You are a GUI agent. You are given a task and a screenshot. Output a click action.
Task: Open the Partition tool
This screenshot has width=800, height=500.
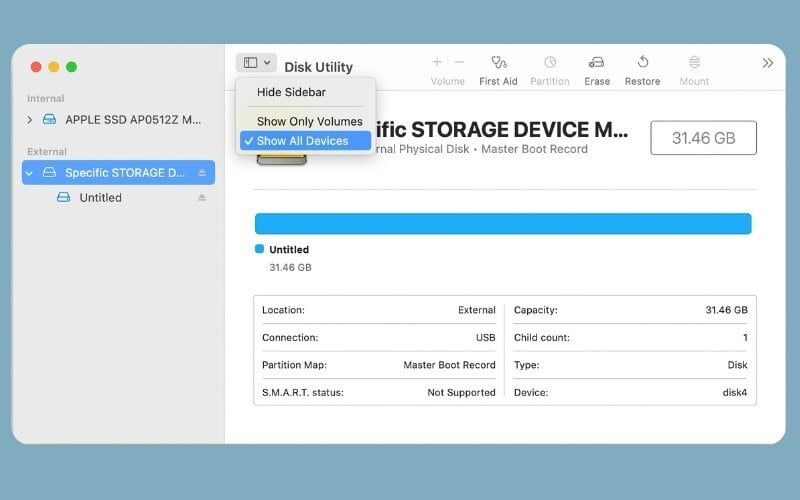[x=549, y=70]
